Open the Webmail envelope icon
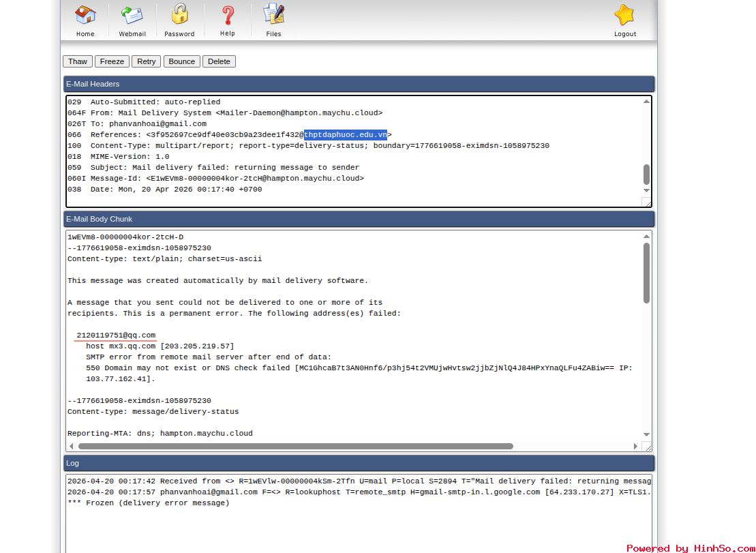 coord(132,15)
